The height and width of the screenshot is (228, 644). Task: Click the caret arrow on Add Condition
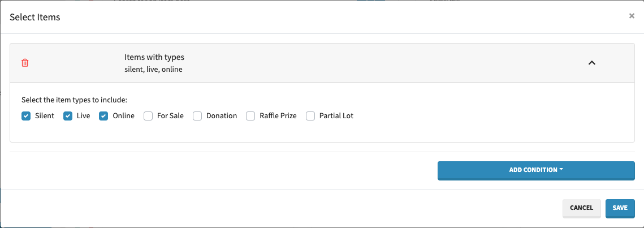561,170
